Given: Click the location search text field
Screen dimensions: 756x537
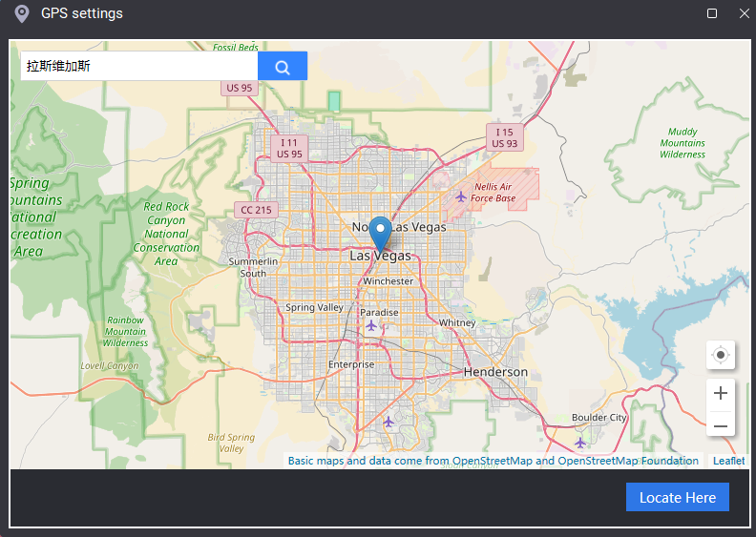Looking at the screenshot, I should [138, 67].
